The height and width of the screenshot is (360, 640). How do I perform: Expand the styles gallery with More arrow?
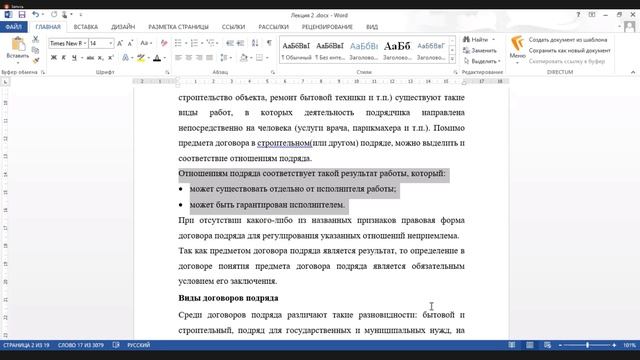pos(452,59)
